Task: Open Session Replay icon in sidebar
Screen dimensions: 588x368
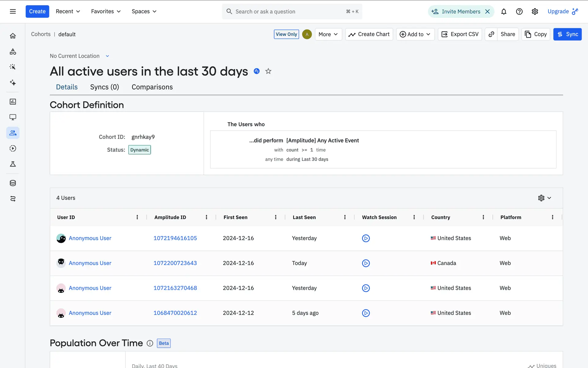Action: 13,148
